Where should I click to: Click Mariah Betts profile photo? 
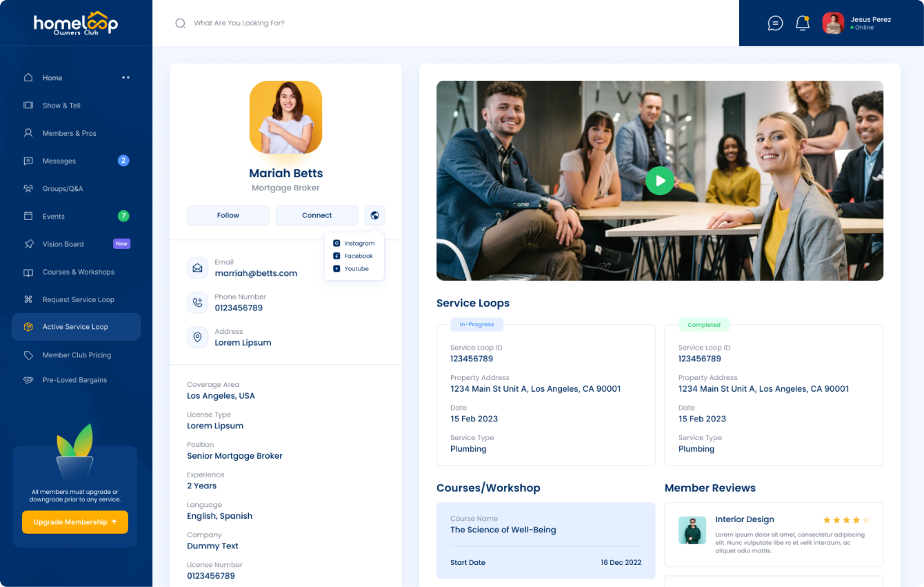coord(285,117)
